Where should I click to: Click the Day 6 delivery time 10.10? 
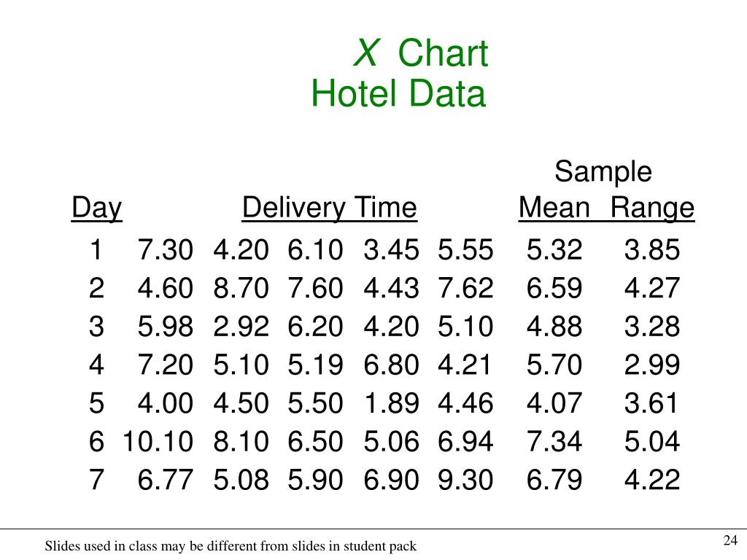[158, 441]
